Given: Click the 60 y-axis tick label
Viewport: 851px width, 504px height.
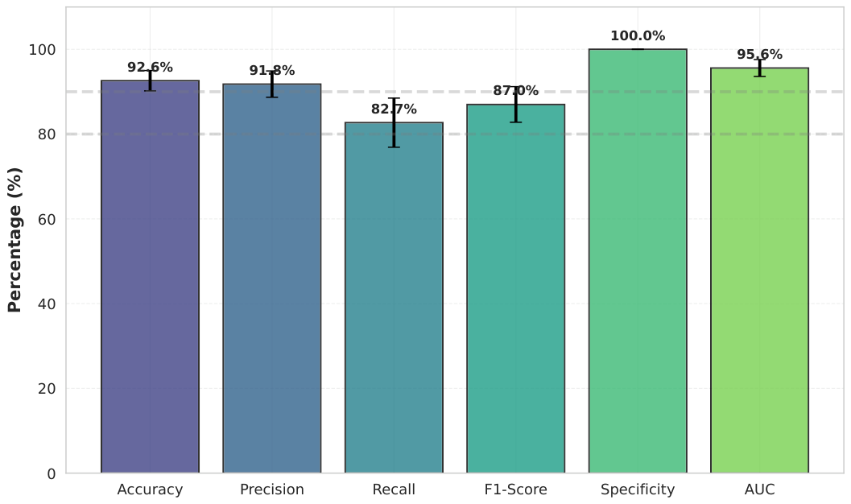Looking at the screenshot, I should (47, 219).
